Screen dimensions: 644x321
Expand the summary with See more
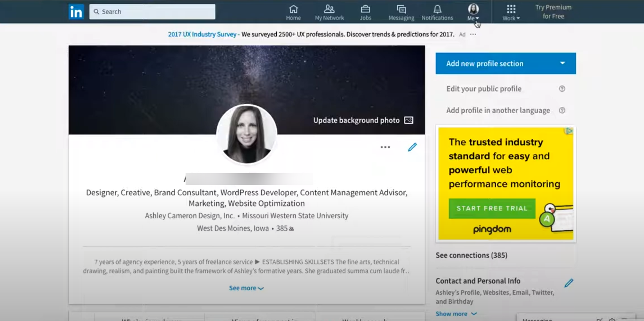(x=246, y=288)
